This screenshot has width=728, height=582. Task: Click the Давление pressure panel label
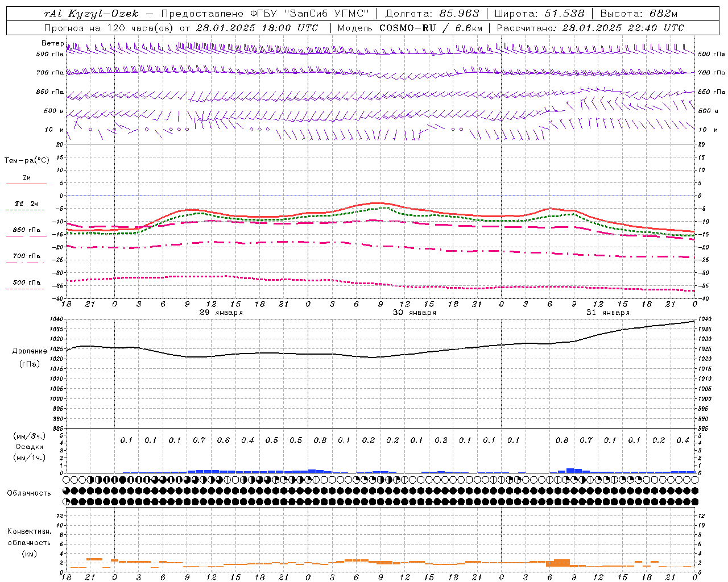point(30,351)
